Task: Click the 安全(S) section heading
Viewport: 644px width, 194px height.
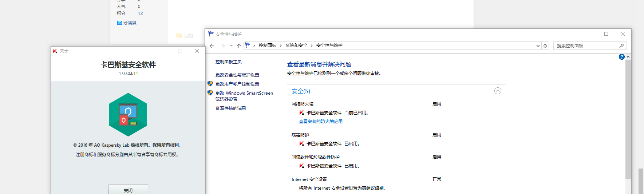Action: pyautogui.click(x=301, y=91)
